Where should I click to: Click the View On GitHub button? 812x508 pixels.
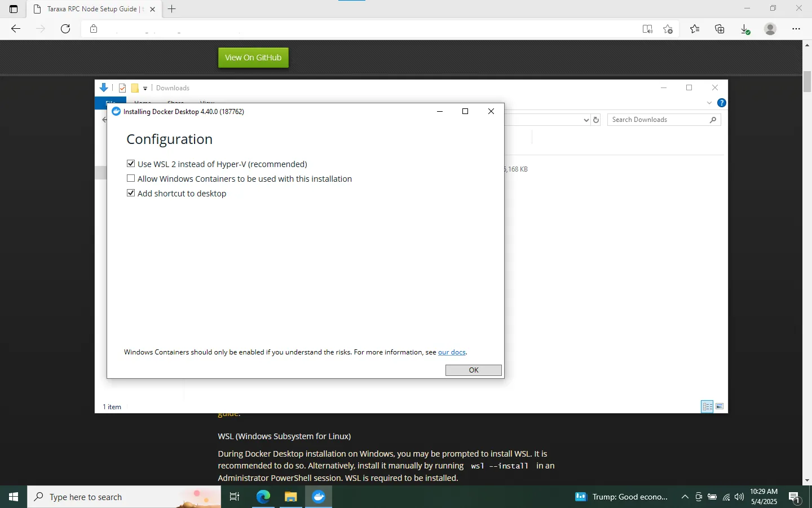click(x=253, y=57)
